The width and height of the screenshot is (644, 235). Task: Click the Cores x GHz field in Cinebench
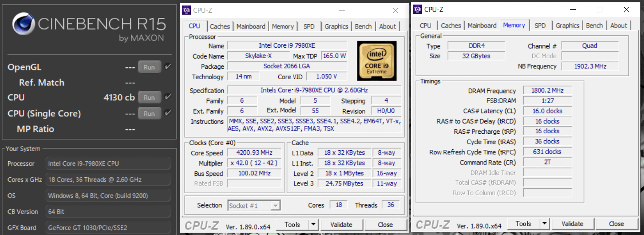click(108, 180)
